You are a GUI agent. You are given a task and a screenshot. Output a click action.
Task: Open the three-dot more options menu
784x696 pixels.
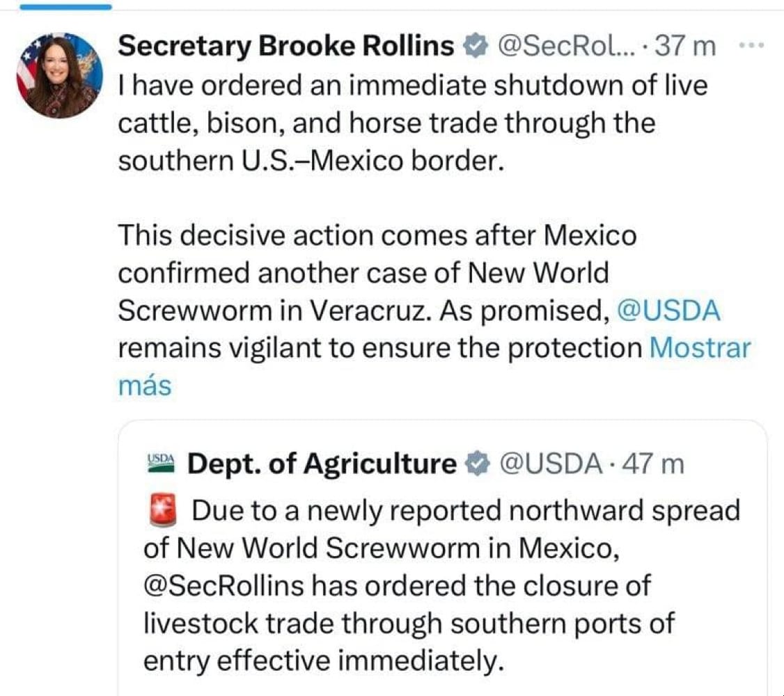751,45
